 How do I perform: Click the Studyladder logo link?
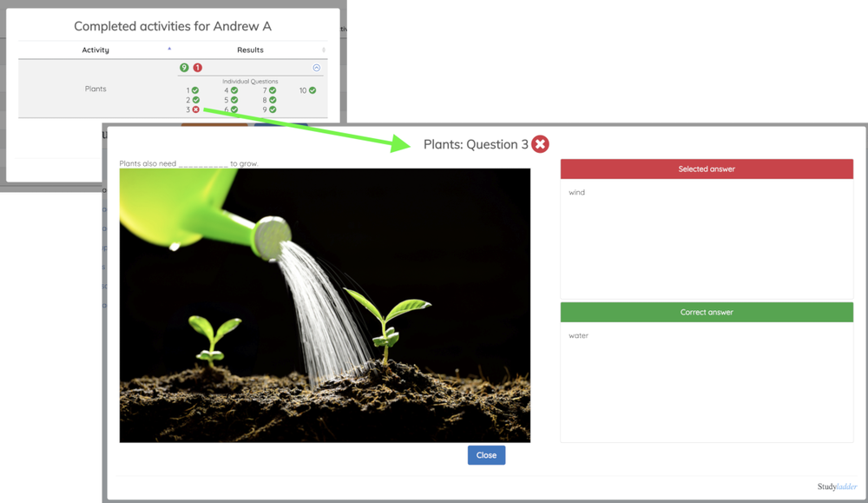pyautogui.click(x=837, y=486)
